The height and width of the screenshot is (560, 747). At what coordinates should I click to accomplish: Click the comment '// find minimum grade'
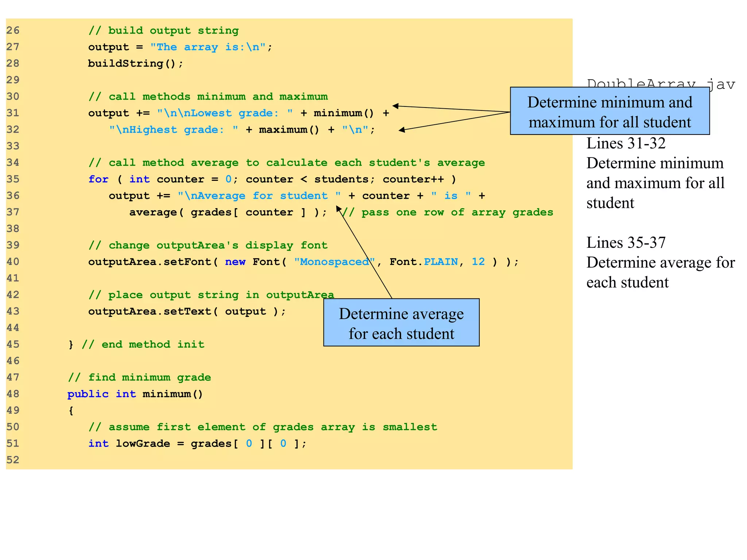pyautogui.click(x=140, y=377)
